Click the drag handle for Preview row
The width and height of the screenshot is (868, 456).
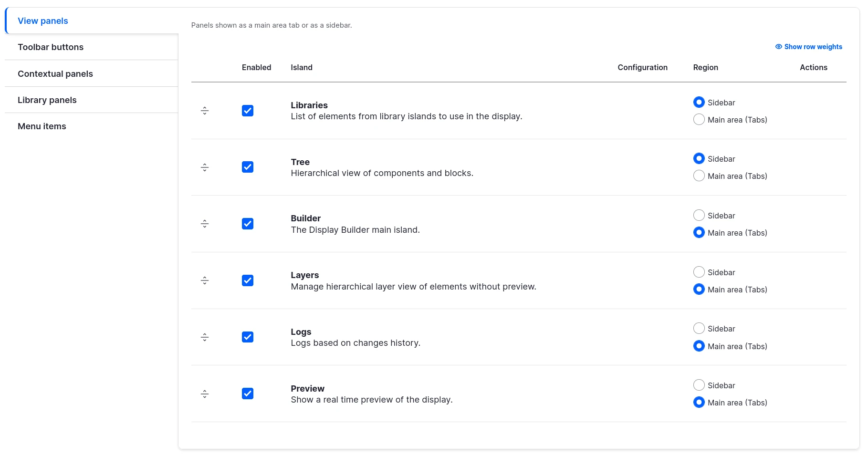tap(205, 394)
